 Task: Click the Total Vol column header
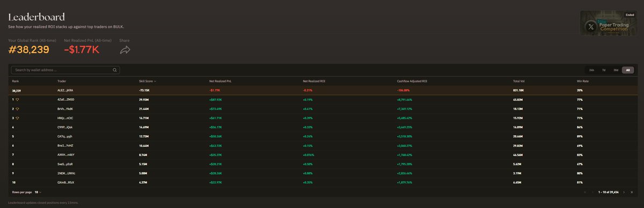coord(519,81)
